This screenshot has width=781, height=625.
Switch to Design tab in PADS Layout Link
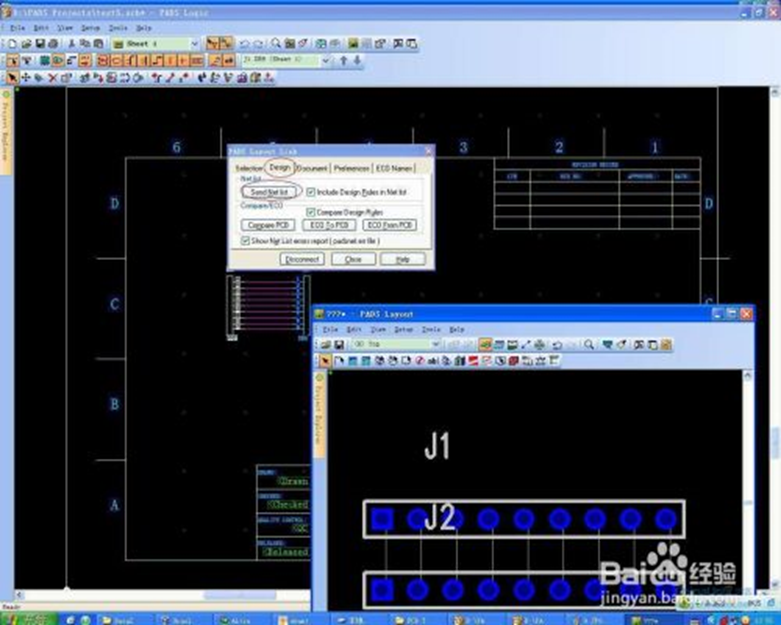point(279,167)
